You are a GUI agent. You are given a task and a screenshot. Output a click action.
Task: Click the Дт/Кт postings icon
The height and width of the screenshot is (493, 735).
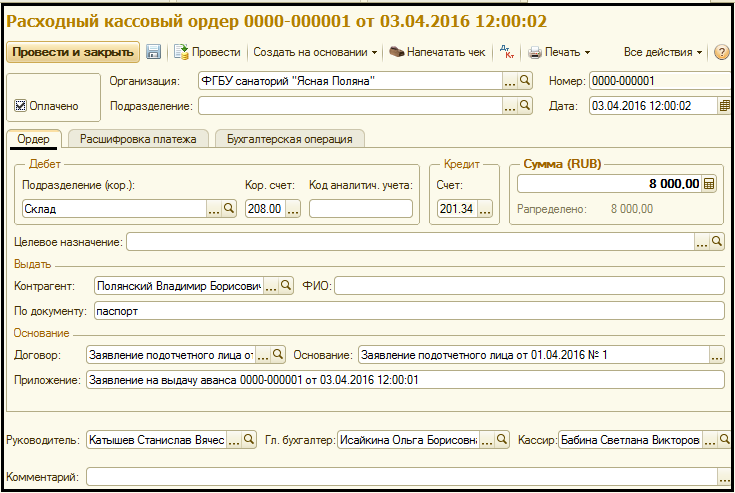pos(507,52)
